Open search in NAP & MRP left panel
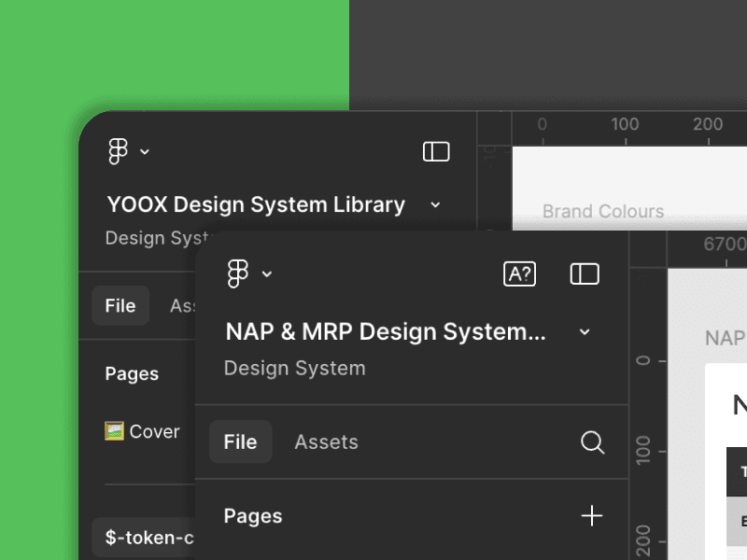 point(592,442)
